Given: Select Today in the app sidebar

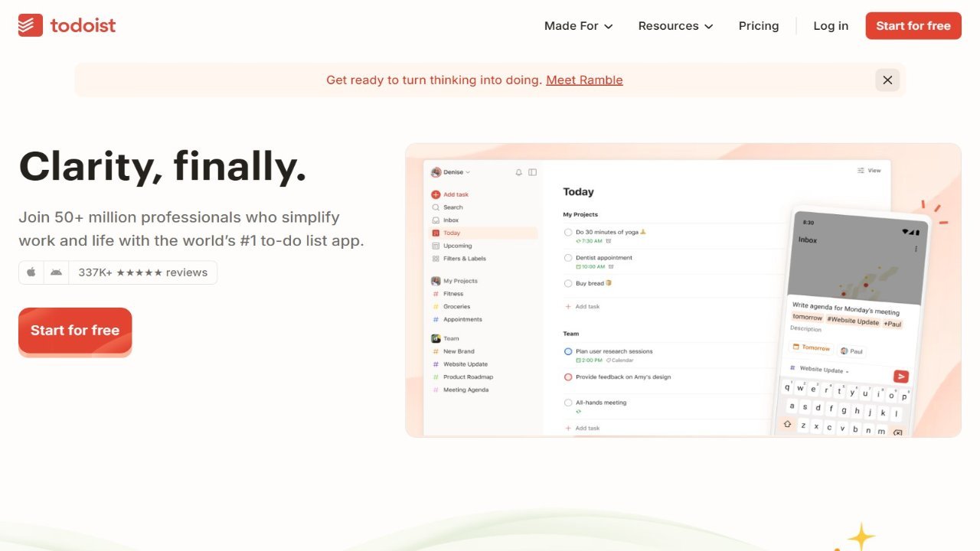Looking at the screenshot, I should coord(484,233).
